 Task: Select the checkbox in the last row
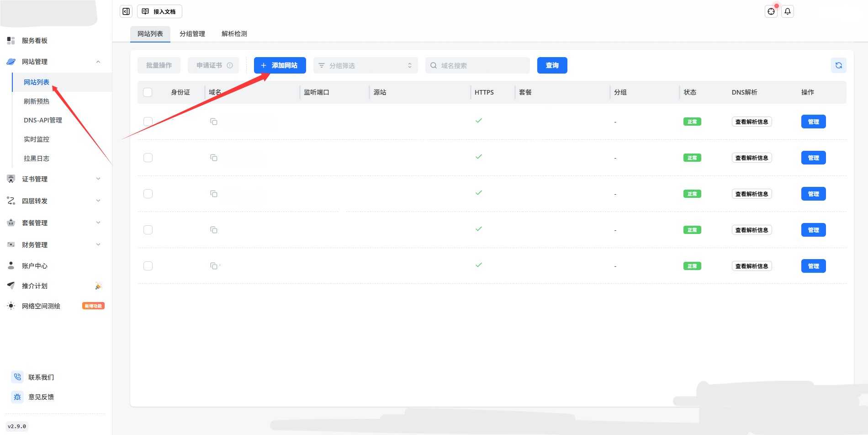(148, 266)
